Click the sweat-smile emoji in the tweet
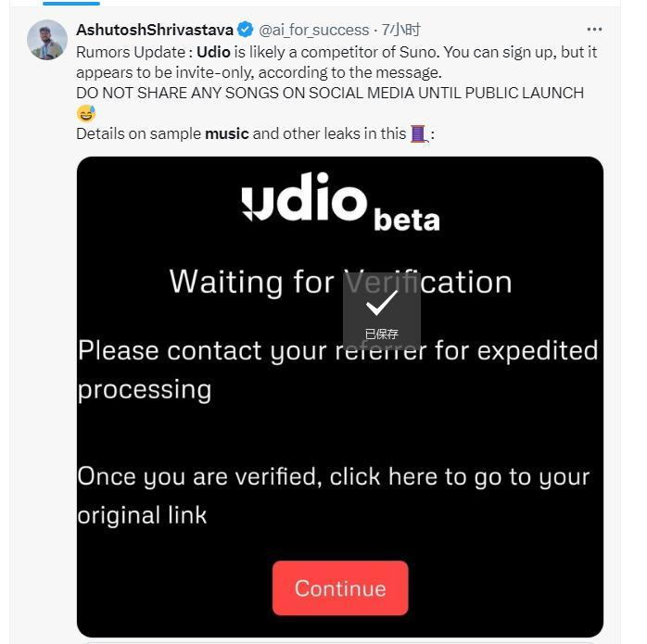647x644 pixels. click(x=86, y=113)
